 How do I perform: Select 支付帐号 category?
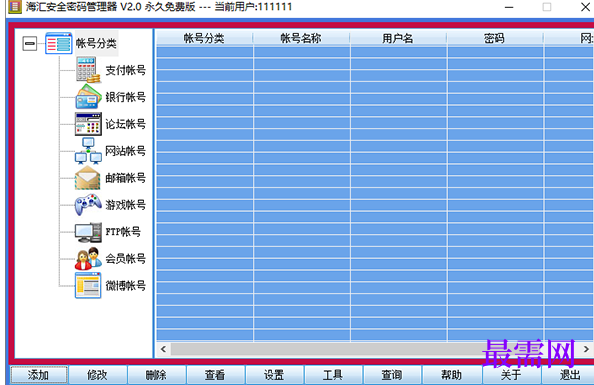coord(125,70)
